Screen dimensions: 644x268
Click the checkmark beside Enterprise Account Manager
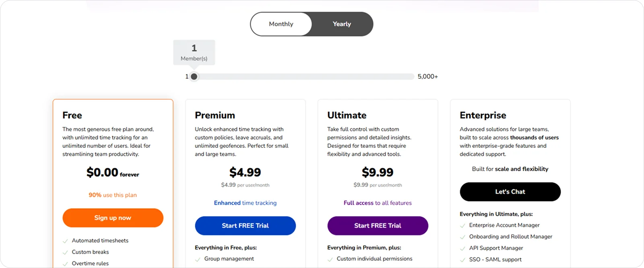click(463, 225)
